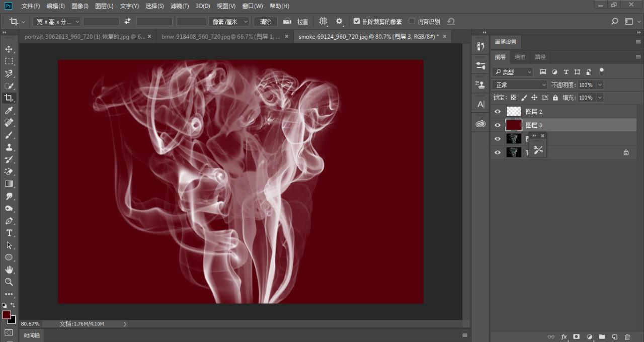Screen dimensions: 644x342
Task: Open 滤镜(T) menu
Action: (x=180, y=6)
